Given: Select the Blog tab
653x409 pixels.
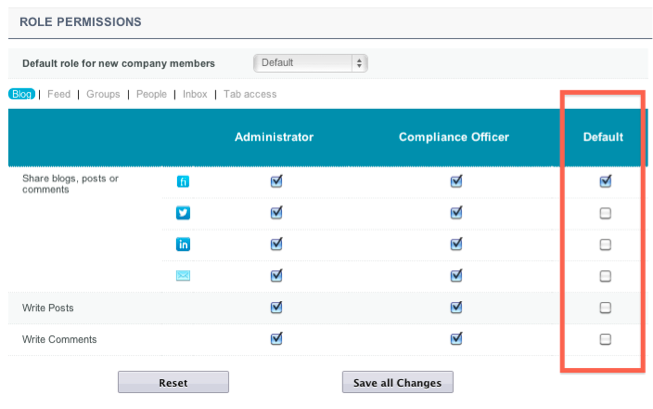Looking at the screenshot, I should [21, 94].
